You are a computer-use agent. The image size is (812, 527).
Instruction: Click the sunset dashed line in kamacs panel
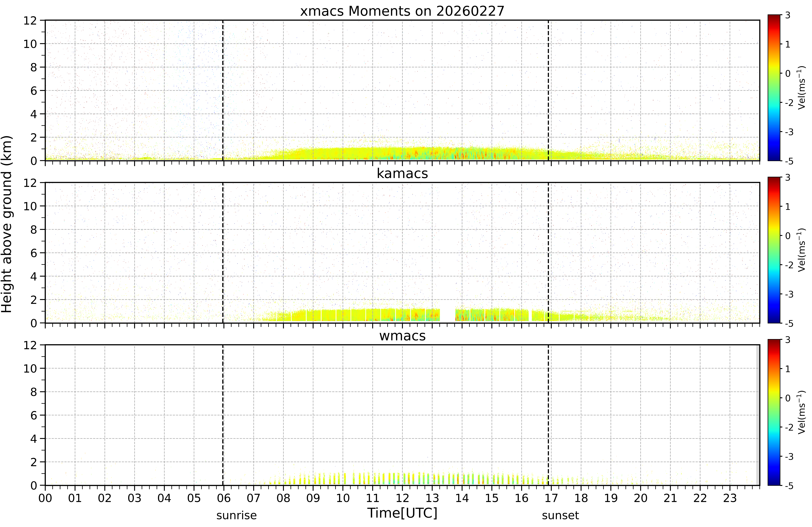(x=548, y=253)
